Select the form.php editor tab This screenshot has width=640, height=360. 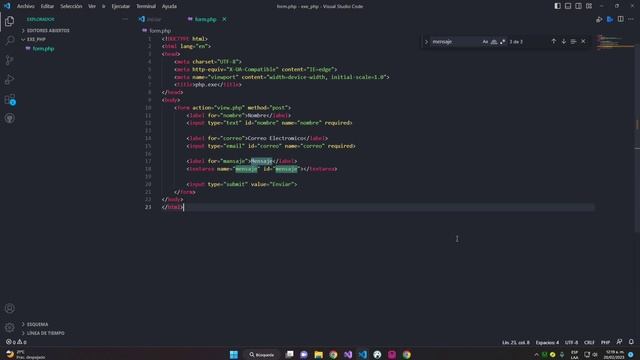click(205, 19)
